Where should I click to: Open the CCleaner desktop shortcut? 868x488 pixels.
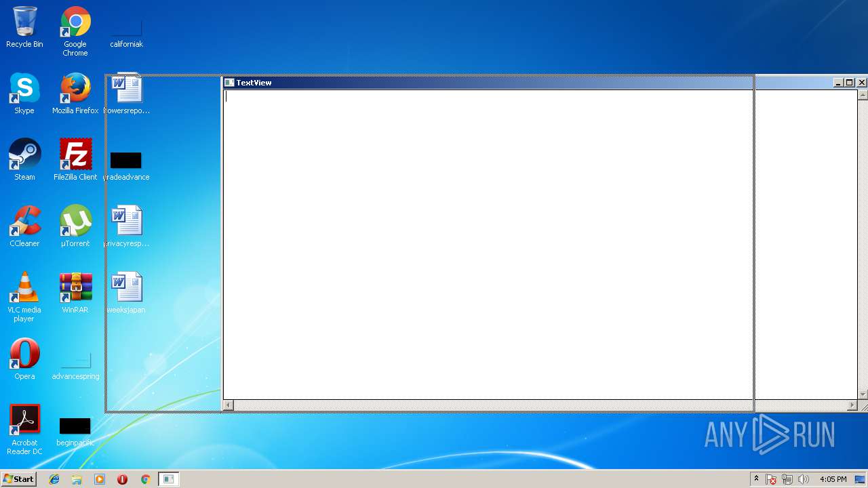click(x=24, y=227)
